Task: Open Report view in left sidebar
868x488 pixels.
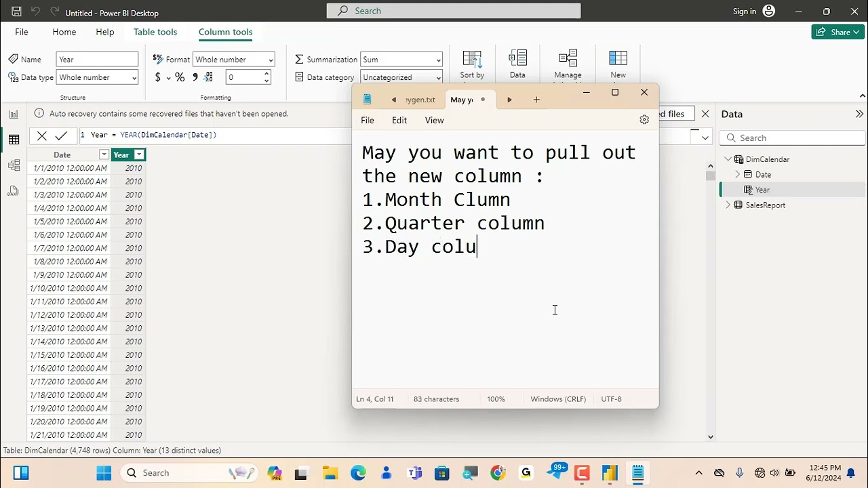Action: tap(14, 115)
